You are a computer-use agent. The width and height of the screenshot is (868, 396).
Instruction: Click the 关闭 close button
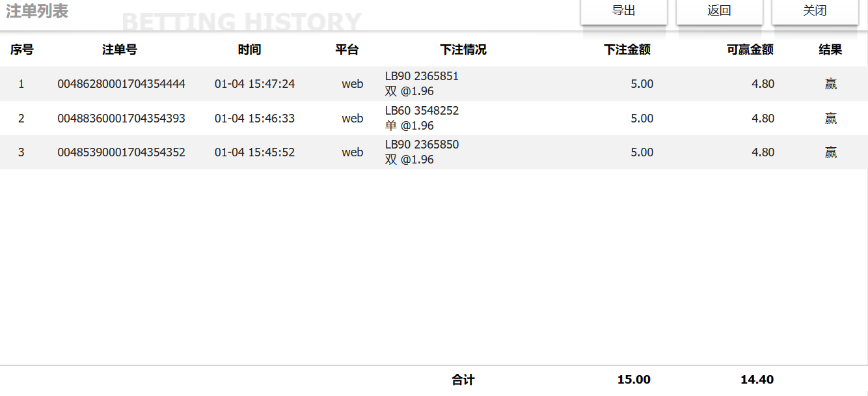tap(815, 11)
